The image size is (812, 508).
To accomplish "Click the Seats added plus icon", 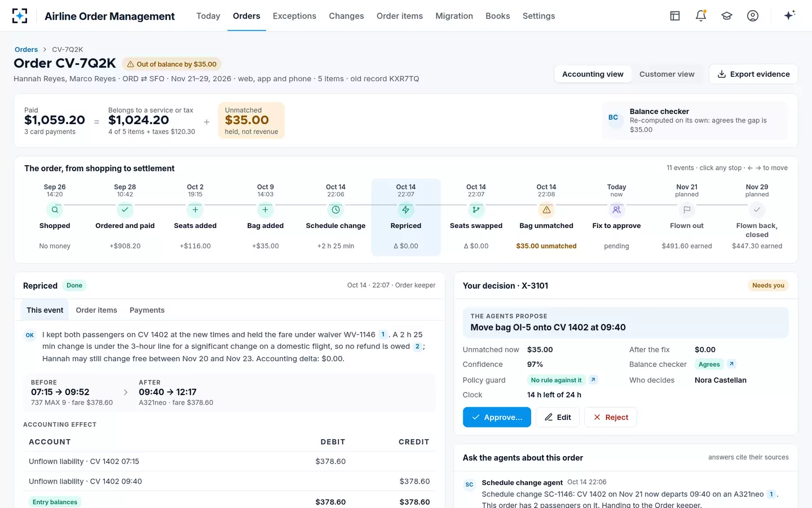I will [195, 210].
